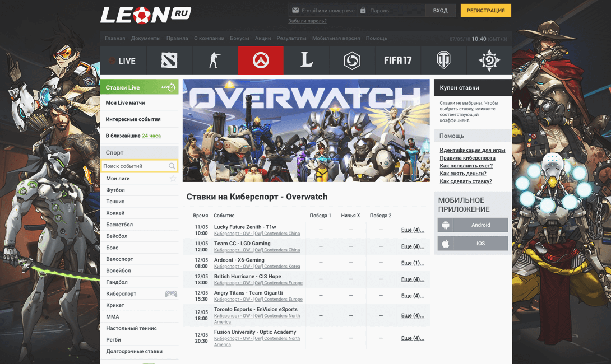Open the Результаты menu item
Screen dimensions: 611x364
[x=291, y=38]
